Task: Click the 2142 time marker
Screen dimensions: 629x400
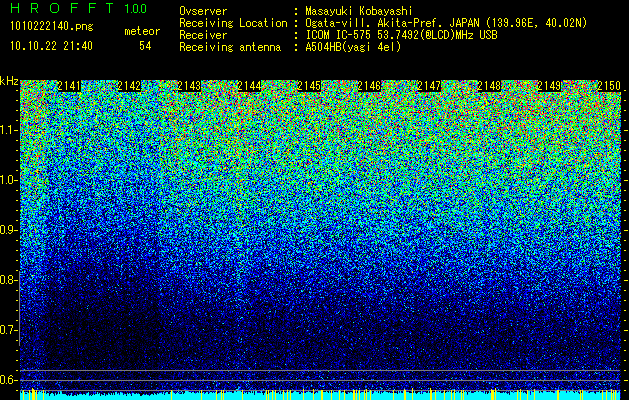Action: click(x=129, y=86)
